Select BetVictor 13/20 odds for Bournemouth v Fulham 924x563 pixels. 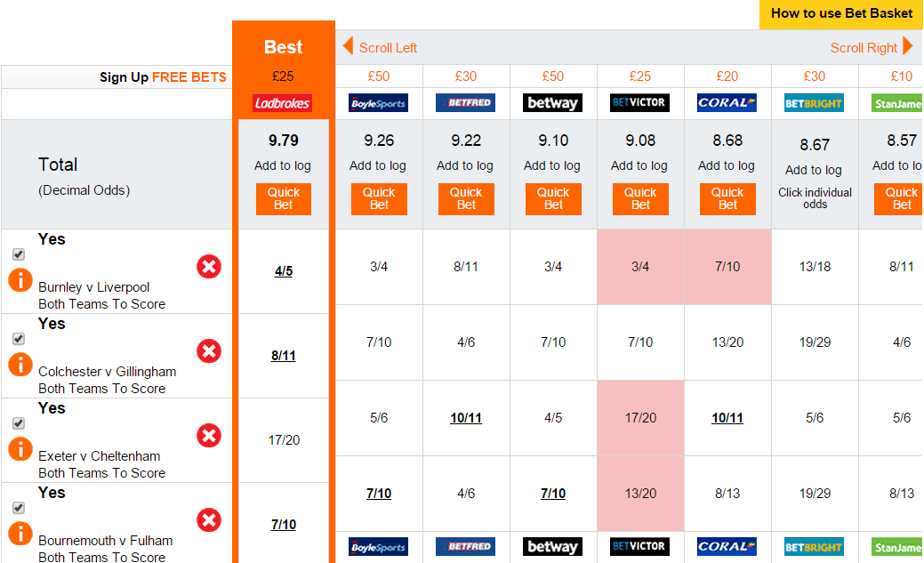click(640, 494)
